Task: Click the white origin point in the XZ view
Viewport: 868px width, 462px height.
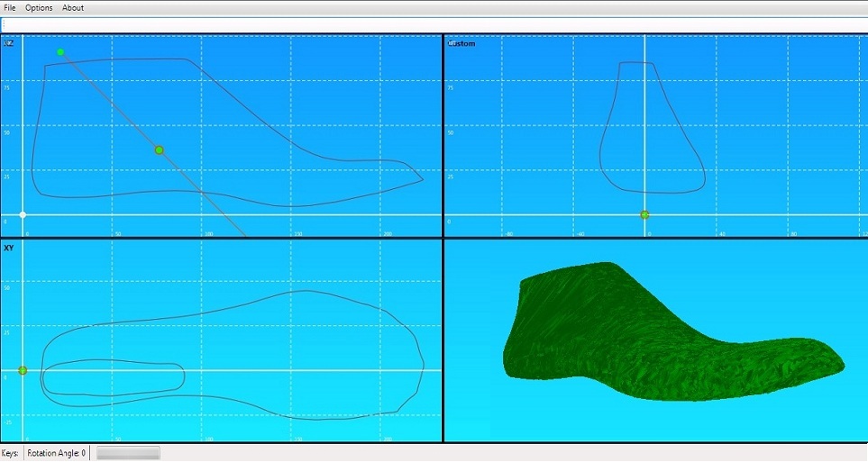Action: click(x=23, y=214)
